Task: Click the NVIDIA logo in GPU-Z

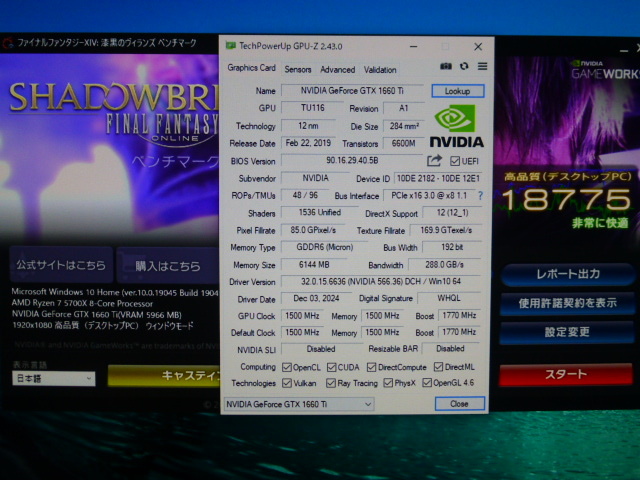Action: click(456, 126)
